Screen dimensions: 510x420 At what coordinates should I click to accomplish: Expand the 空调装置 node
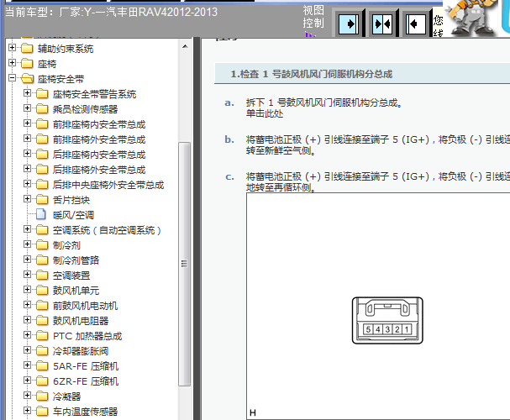pyautogui.click(x=28, y=275)
